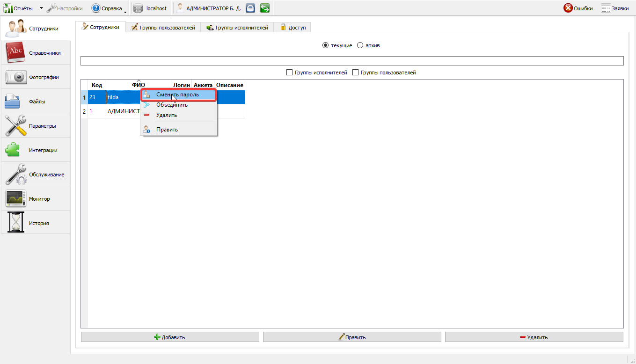Choose Править in the context menu

pos(178,130)
